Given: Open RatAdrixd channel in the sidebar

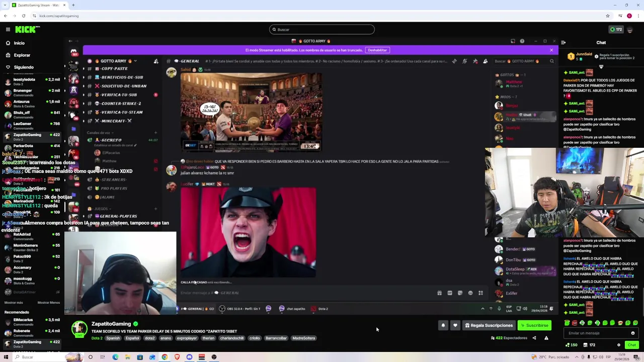Looking at the screenshot, I should pyautogui.click(x=31, y=236).
